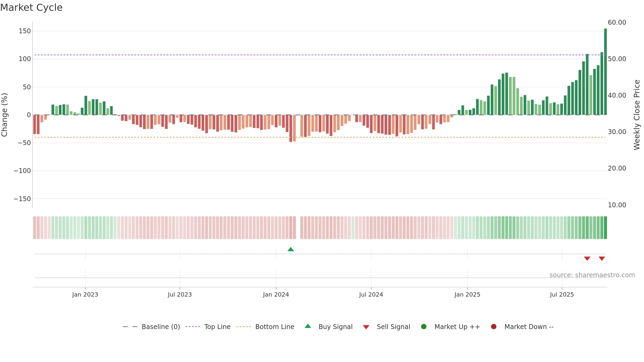Toggle the Baseline (0) legend entry

[151, 327]
